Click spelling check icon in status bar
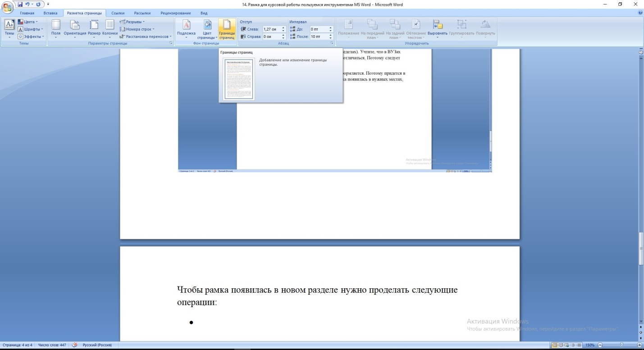The image size is (644, 350). point(75,345)
